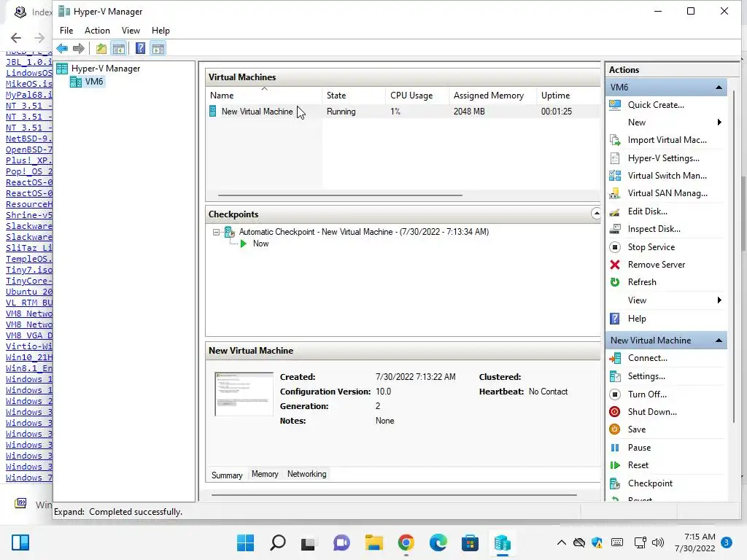Click the Virtual Machines horizontal scrollbar

click(x=340, y=195)
